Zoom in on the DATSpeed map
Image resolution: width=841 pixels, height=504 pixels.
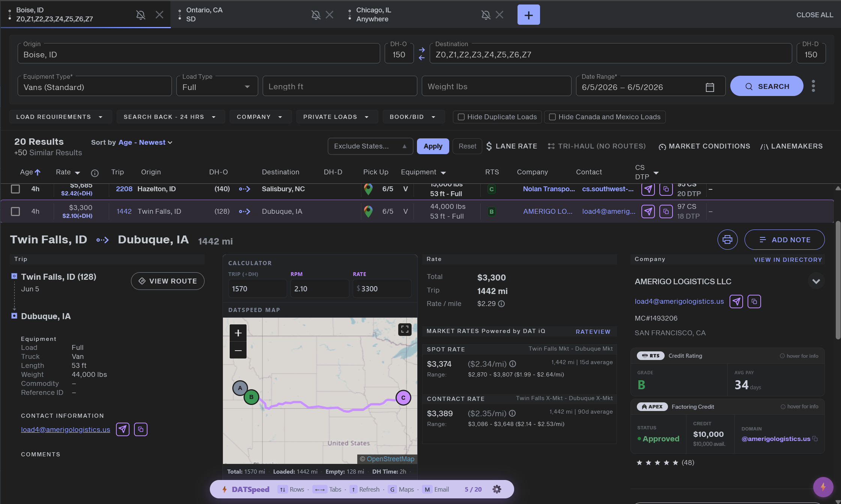238,333
